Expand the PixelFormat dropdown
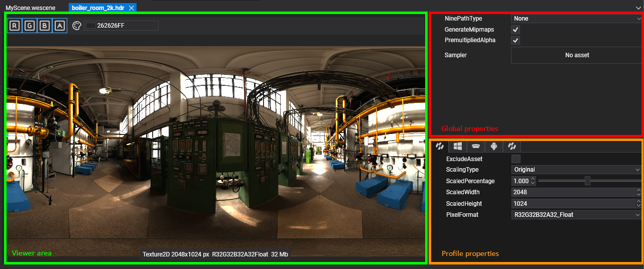The width and height of the screenshot is (644, 269). [576, 215]
